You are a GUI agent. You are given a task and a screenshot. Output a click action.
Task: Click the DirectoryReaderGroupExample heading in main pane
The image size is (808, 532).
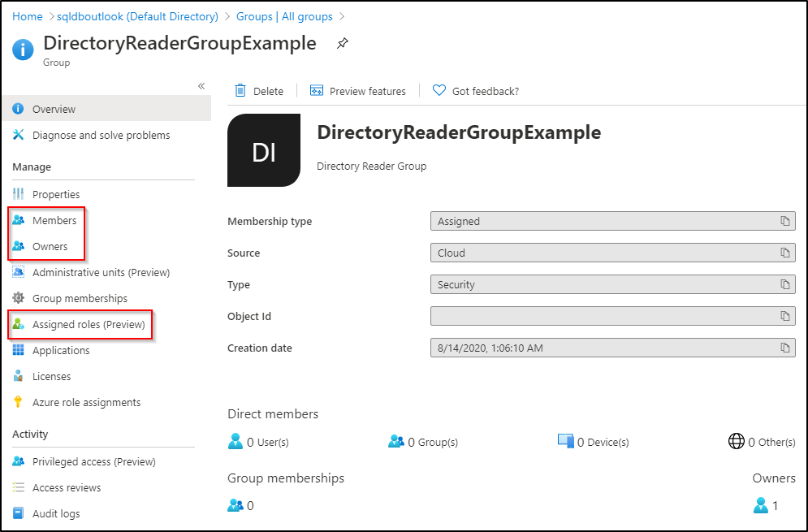[459, 132]
